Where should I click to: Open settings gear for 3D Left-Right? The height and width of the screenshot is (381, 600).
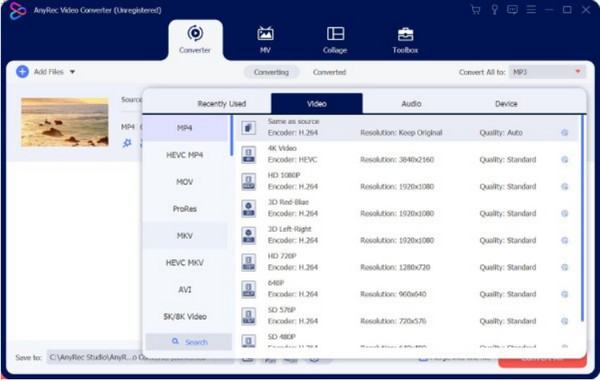564,240
